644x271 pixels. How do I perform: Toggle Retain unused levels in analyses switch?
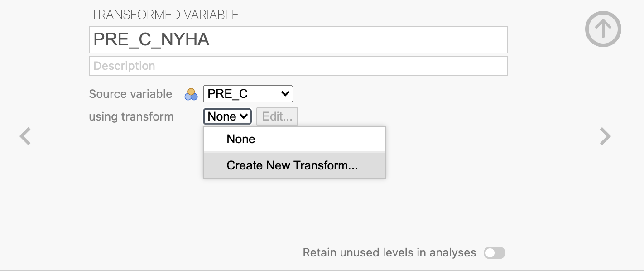click(x=494, y=253)
